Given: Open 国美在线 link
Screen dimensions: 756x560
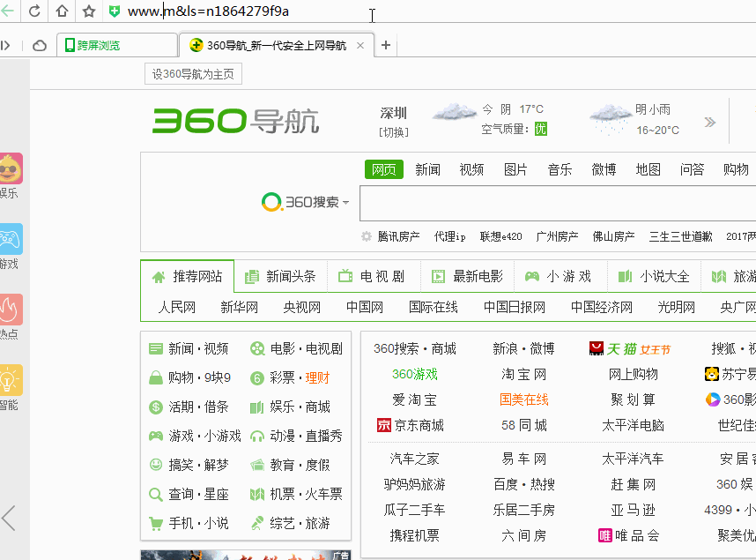Looking at the screenshot, I should (x=524, y=399).
